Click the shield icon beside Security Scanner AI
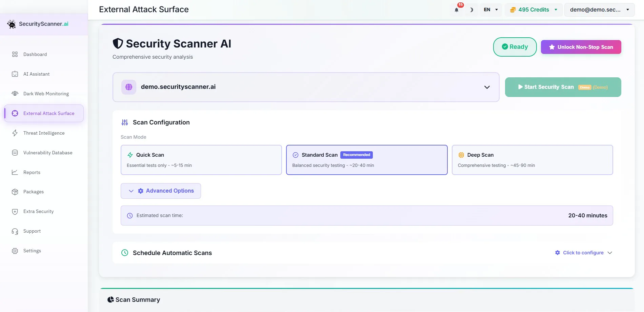The image size is (644, 312). (x=118, y=43)
